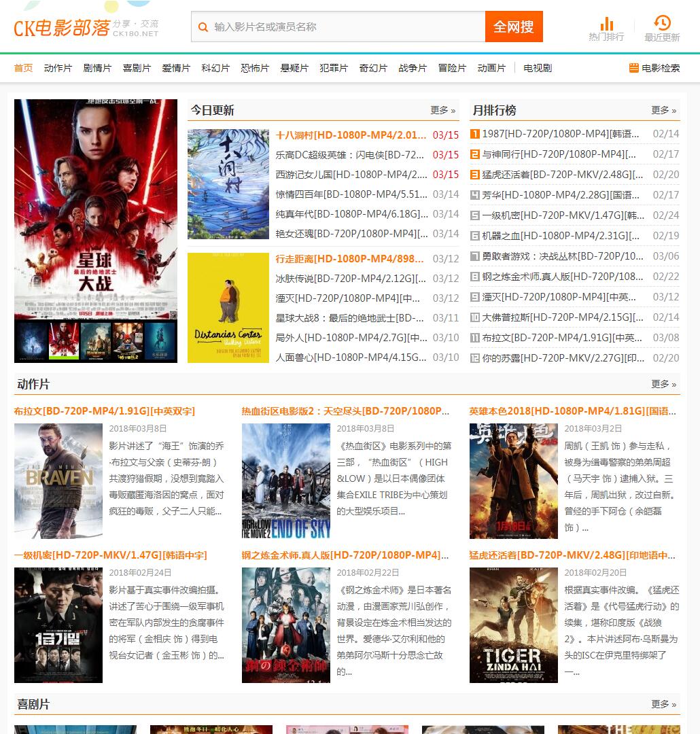The image size is (700, 734).
Task: Open 惊情四百年 update link
Action: [351, 194]
